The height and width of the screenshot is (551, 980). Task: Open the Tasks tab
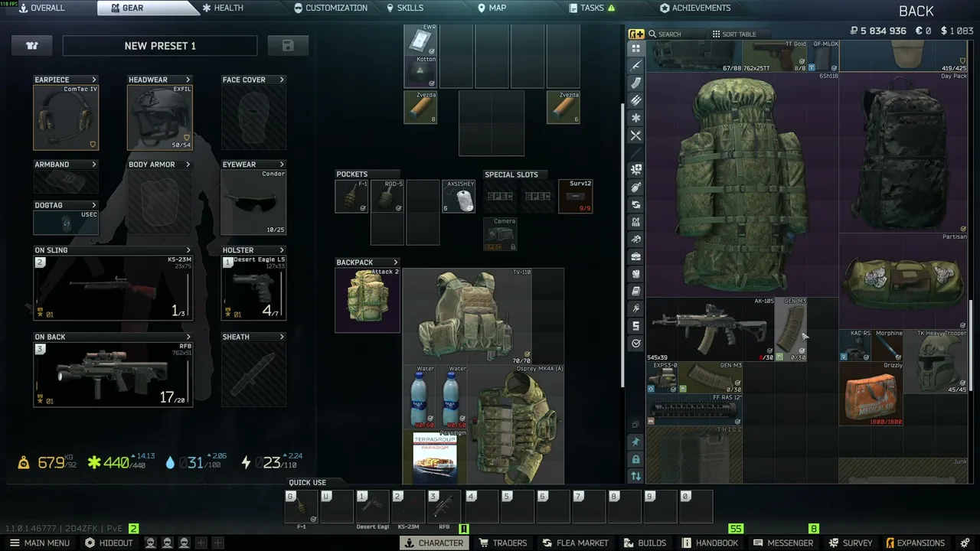[x=592, y=8]
